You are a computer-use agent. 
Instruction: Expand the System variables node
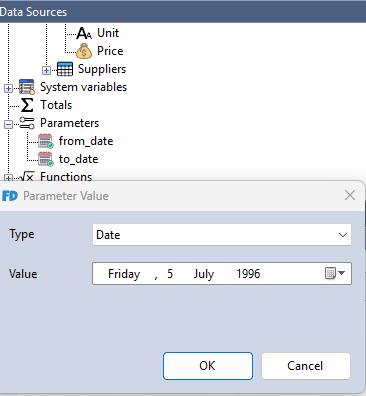[8, 88]
